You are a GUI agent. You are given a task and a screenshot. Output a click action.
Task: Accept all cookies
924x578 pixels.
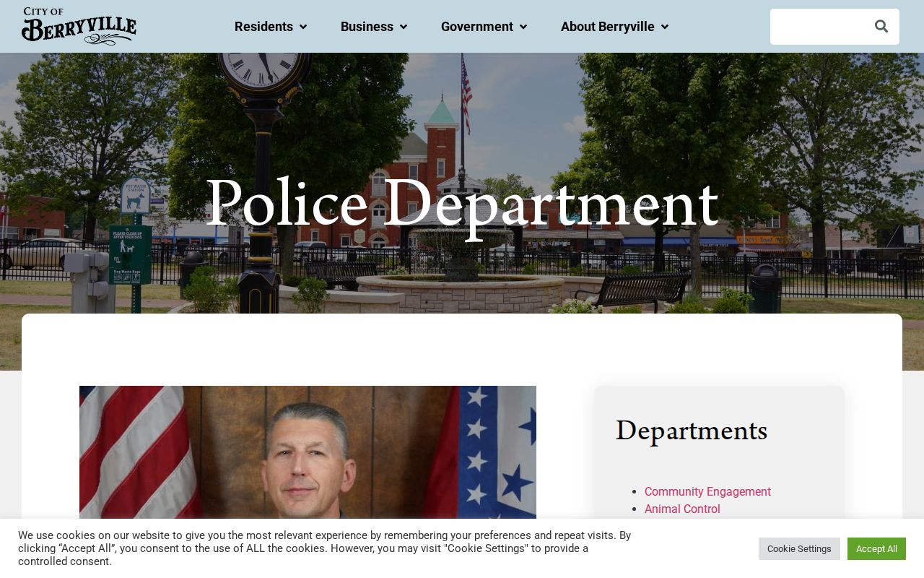(x=876, y=548)
